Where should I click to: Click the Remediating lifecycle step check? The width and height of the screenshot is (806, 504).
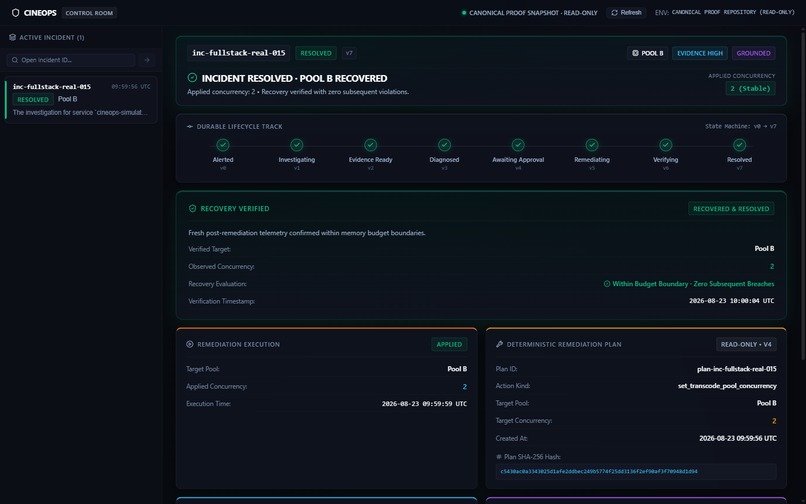pyautogui.click(x=592, y=145)
